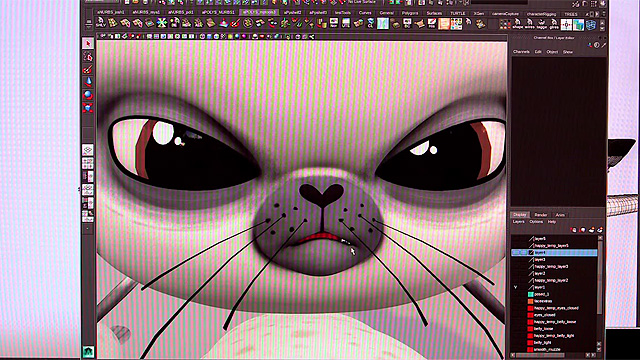Open the TURTLE shelf tab
Viewport: 640px width, 360px height.
(458, 13)
